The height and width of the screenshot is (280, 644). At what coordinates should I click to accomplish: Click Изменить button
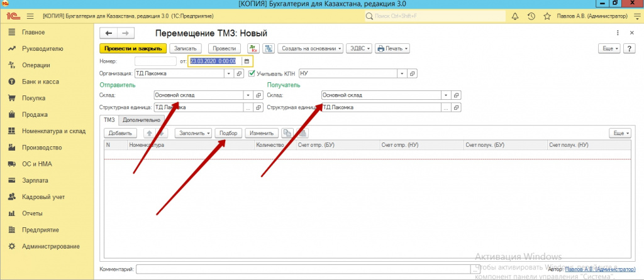coord(262,133)
